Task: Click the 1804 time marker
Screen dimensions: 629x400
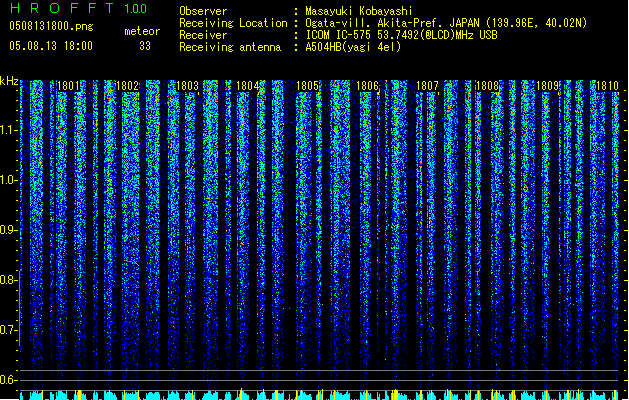Action: 248,86
